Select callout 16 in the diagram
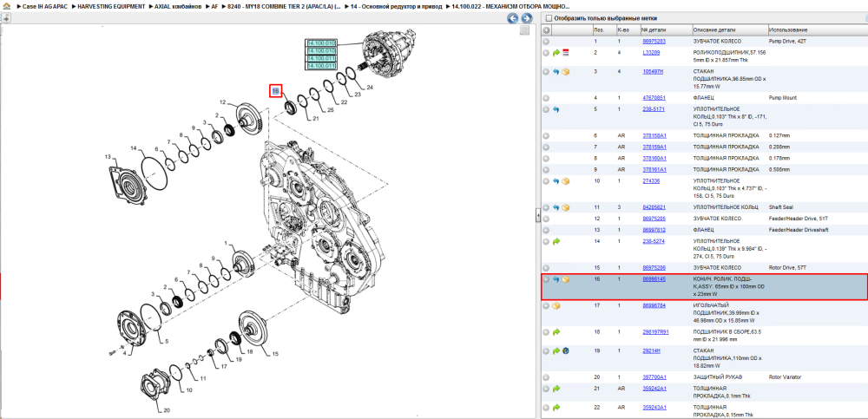 click(276, 91)
